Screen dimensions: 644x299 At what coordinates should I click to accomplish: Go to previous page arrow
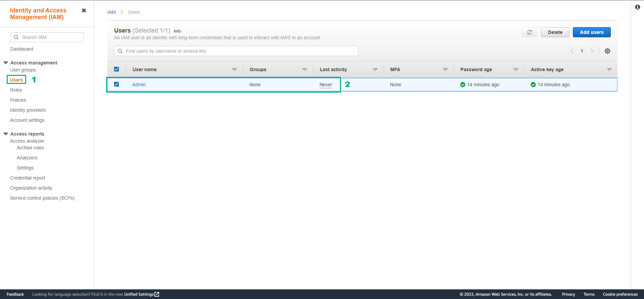572,51
